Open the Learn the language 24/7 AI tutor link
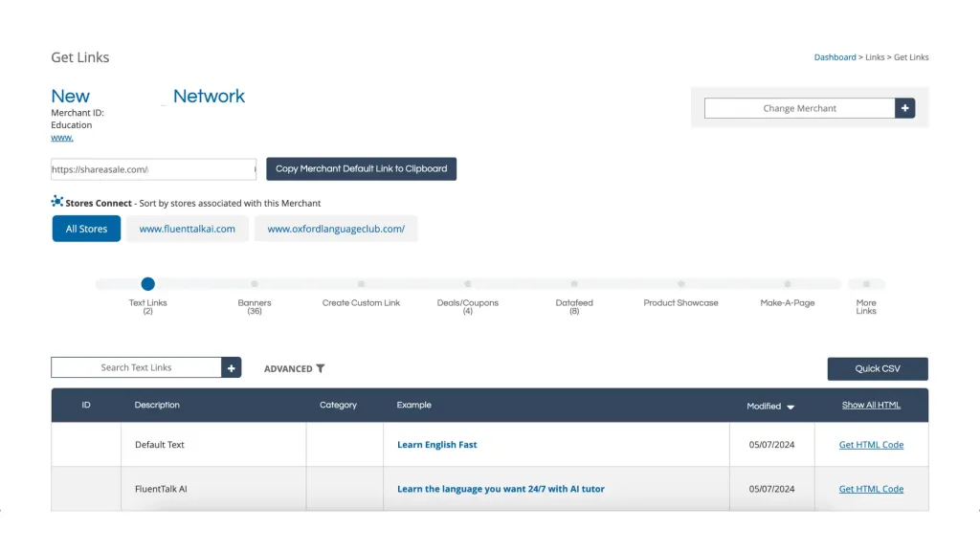The width and height of the screenshot is (980, 551). click(501, 489)
